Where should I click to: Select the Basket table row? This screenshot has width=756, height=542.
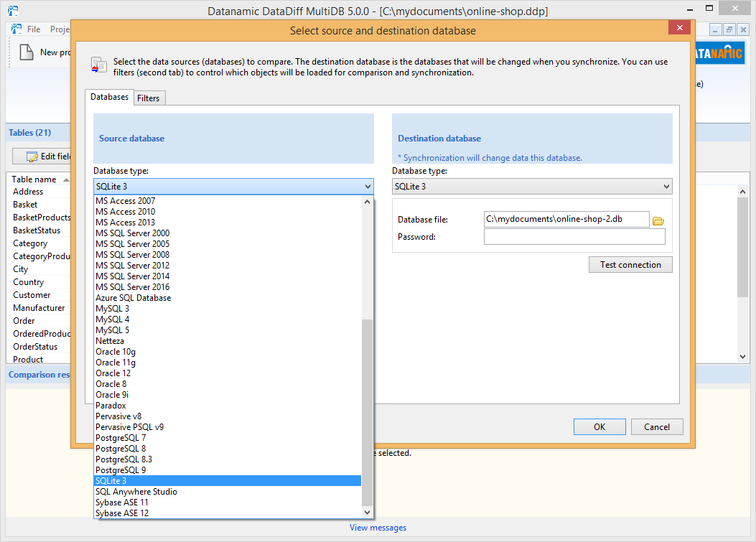(39, 205)
